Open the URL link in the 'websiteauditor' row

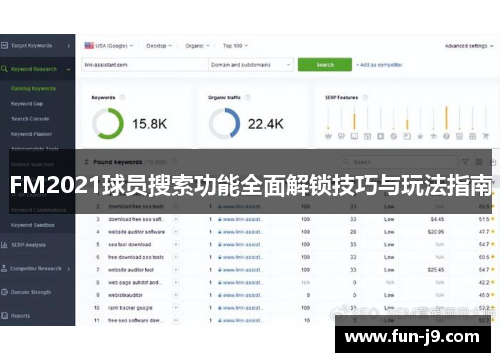click(x=240, y=295)
